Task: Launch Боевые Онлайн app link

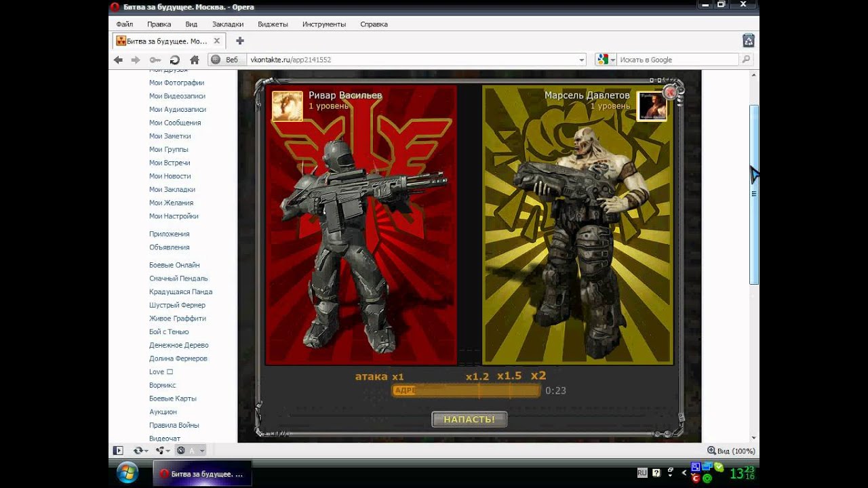Action: click(174, 265)
